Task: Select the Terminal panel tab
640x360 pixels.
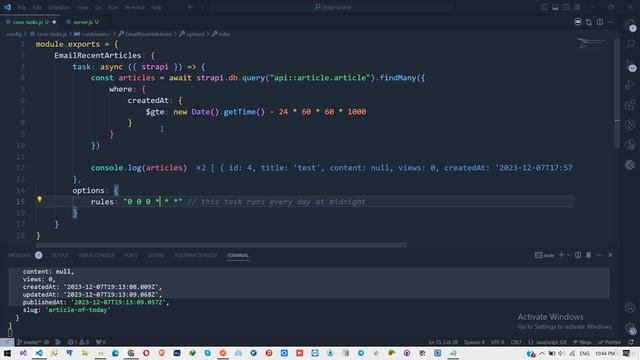Action: click(238, 255)
